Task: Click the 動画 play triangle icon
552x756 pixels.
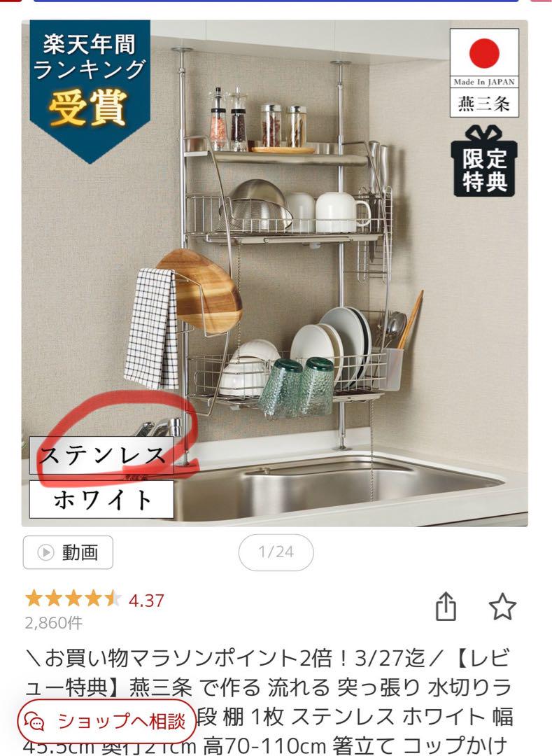Action: (45, 552)
